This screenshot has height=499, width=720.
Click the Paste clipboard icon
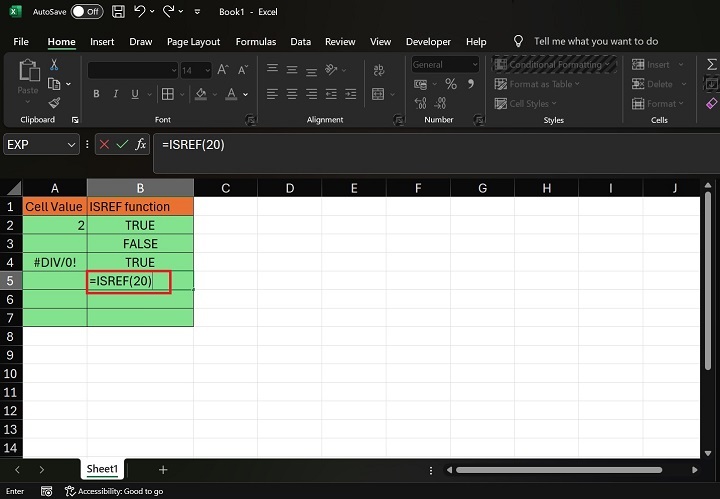[x=28, y=70]
